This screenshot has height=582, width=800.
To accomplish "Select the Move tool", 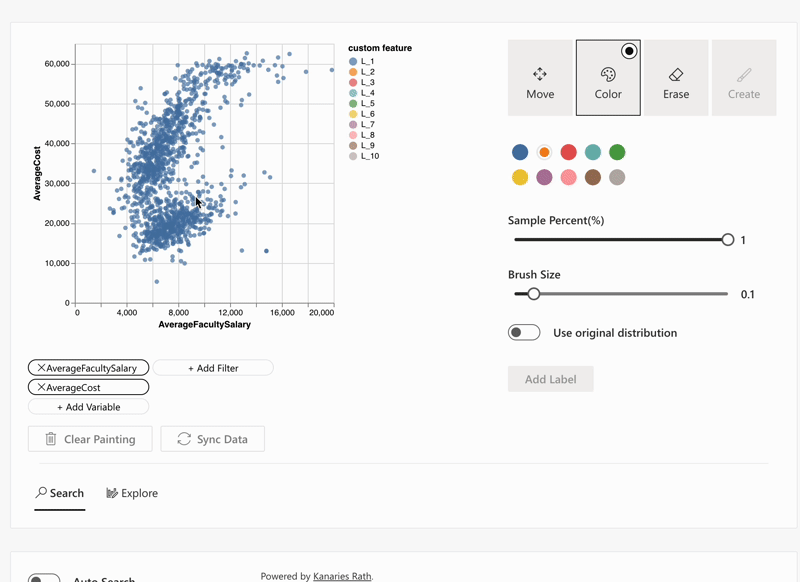I will pyautogui.click(x=540, y=78).
